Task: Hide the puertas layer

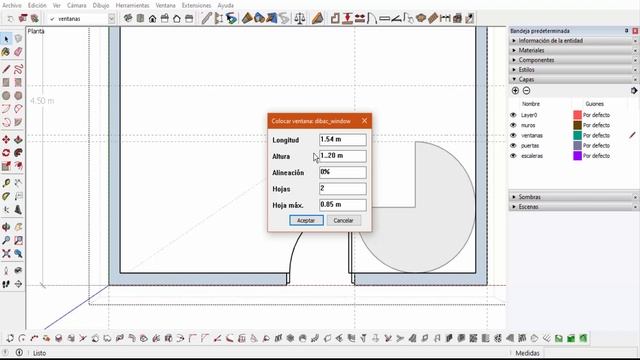Action: coord(513,146)
